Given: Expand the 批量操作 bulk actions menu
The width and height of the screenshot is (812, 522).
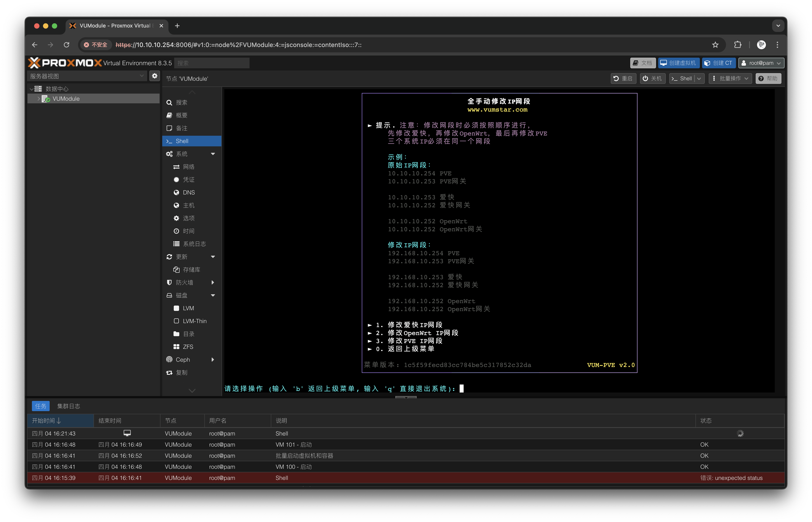Looking at the screenshot, I should [730, 78].
